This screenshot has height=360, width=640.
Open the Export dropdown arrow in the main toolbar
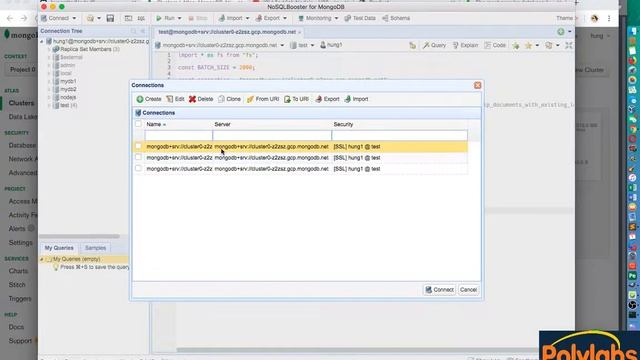284,18
